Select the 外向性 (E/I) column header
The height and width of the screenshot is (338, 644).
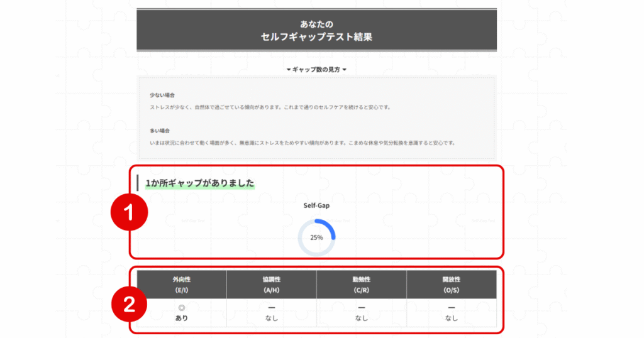[x=181, y=284]
